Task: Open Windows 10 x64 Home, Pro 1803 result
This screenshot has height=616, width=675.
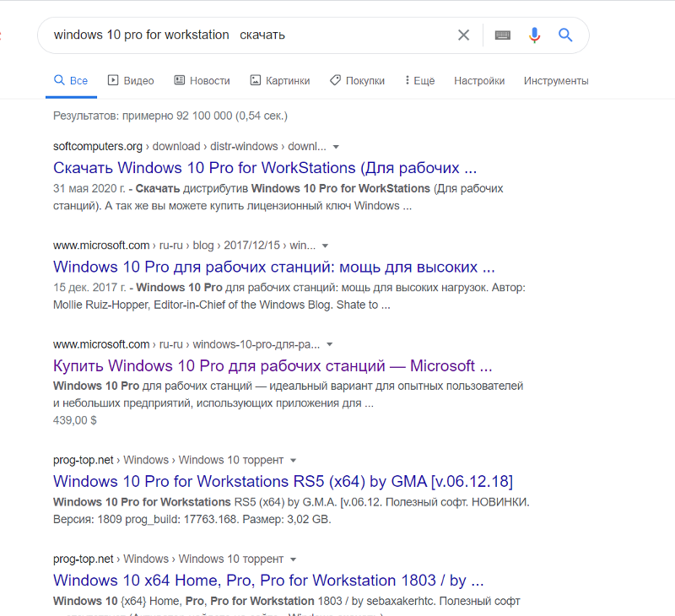Action: point(268,581)
